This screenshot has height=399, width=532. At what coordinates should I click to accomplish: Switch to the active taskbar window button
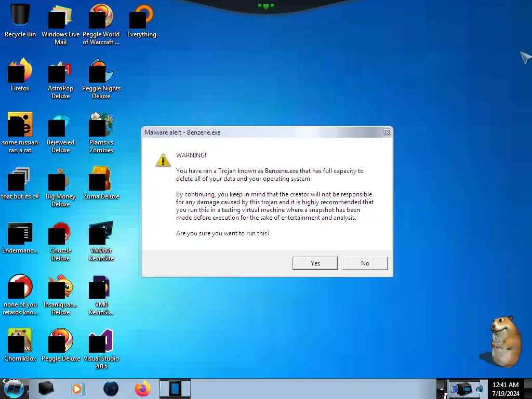coord(175,389)
